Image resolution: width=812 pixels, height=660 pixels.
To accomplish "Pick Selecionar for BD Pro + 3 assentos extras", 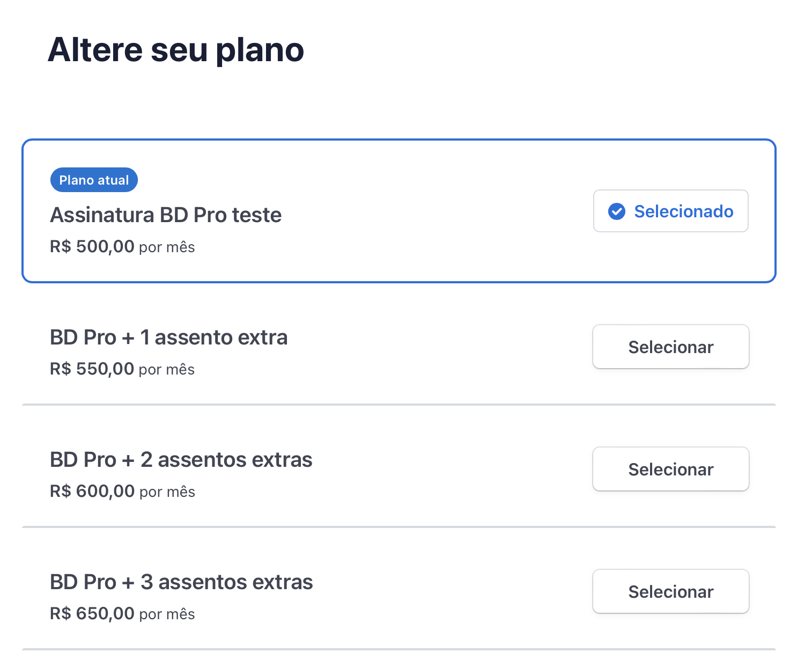I will [x=670, y=591].
